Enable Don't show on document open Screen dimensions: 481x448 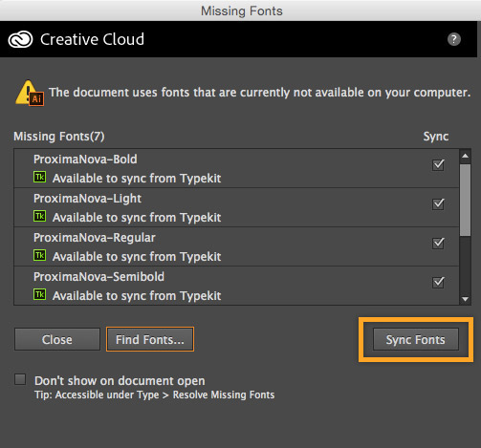pyautogui.click(x=20, y=379)
